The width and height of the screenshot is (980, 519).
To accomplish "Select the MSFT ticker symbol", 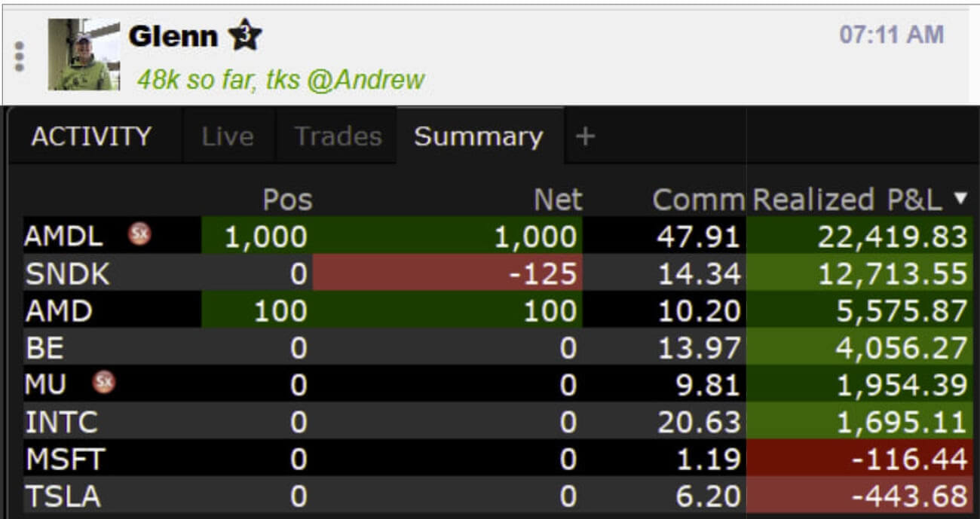I will [65, 457].
